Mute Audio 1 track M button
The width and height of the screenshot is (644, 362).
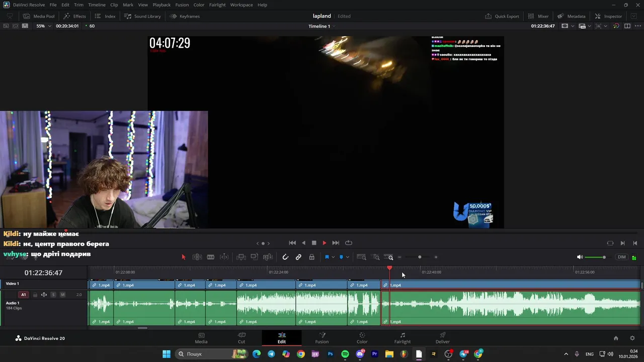(x=63, y=295)
